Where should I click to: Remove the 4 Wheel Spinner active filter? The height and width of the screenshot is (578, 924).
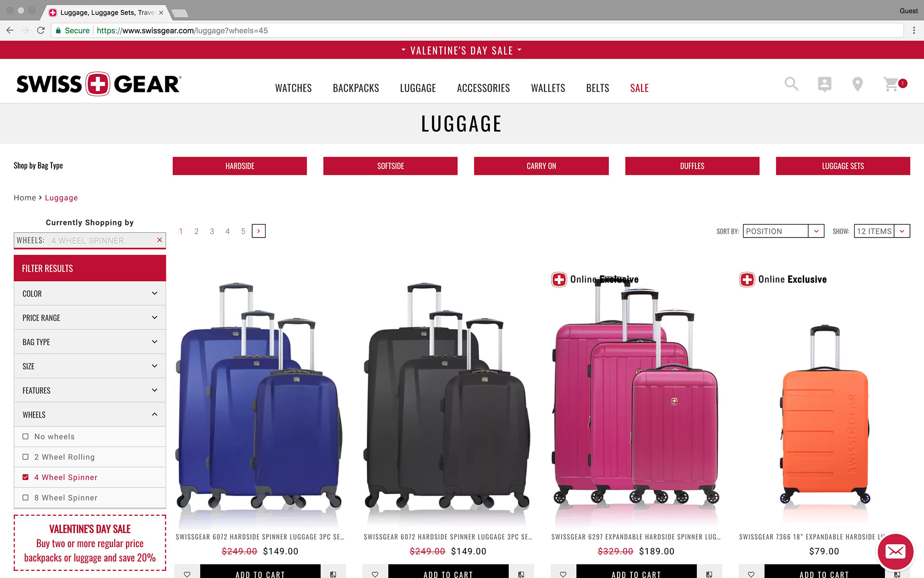pyautogui.click(x=160, y=240)
